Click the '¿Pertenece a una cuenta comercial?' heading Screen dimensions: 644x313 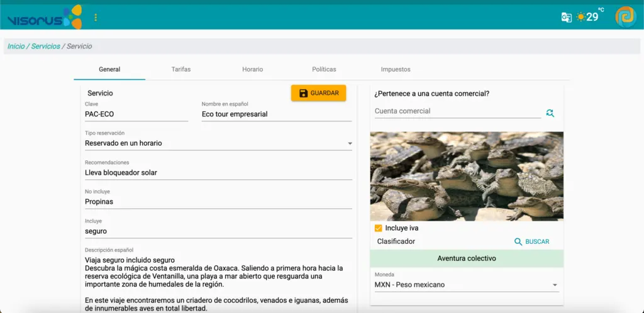[431, 94]
